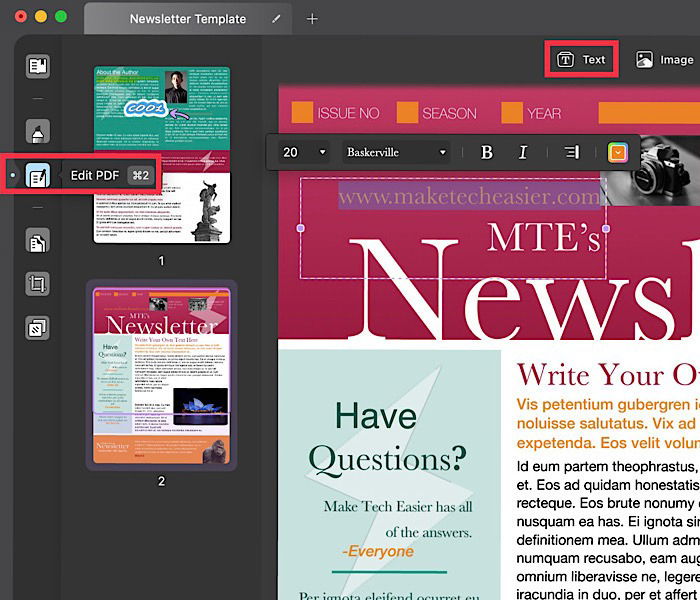Select the Crop Pages sidebar icon
Screen dimensions: 700x600
[38, 284]
